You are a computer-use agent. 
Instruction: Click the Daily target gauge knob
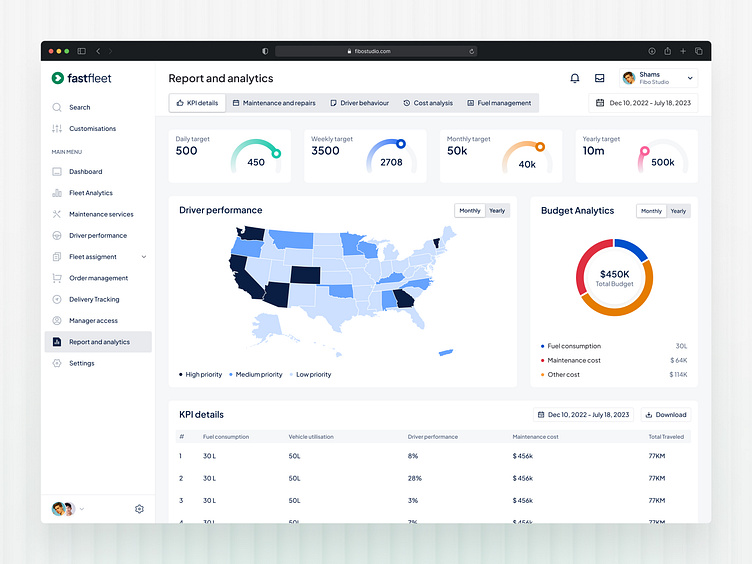coord(276,153)
